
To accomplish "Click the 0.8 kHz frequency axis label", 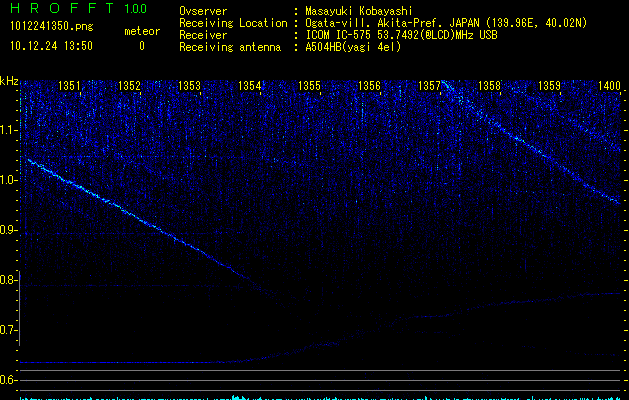I will coord(9,280).
